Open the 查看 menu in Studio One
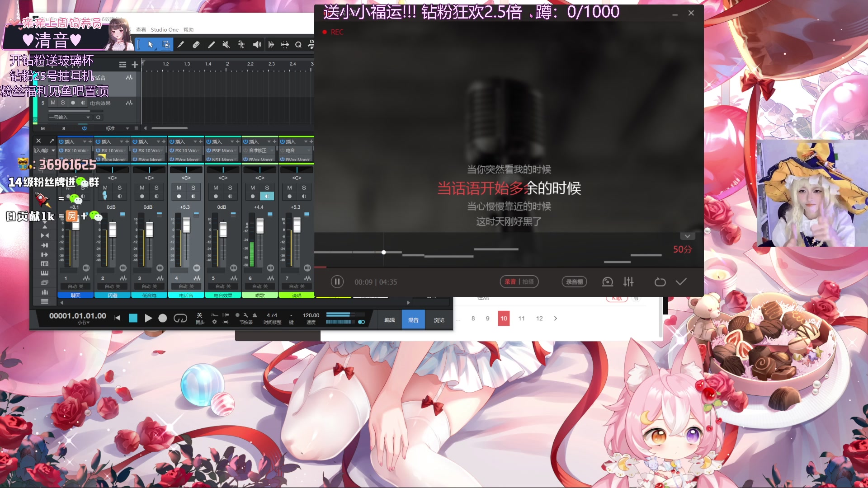Screen dimensions: 868x488 [141, 30]
